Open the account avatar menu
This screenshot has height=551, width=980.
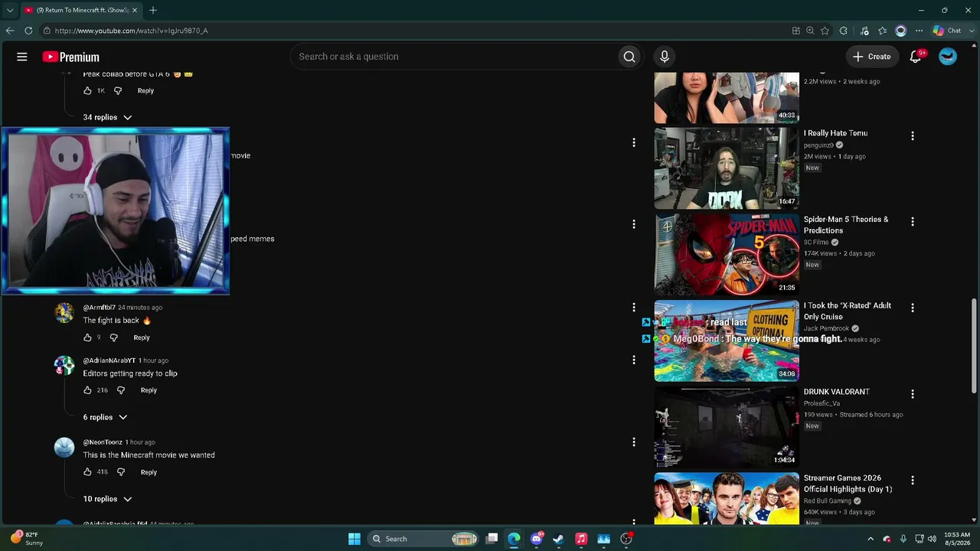coord(948,57)
